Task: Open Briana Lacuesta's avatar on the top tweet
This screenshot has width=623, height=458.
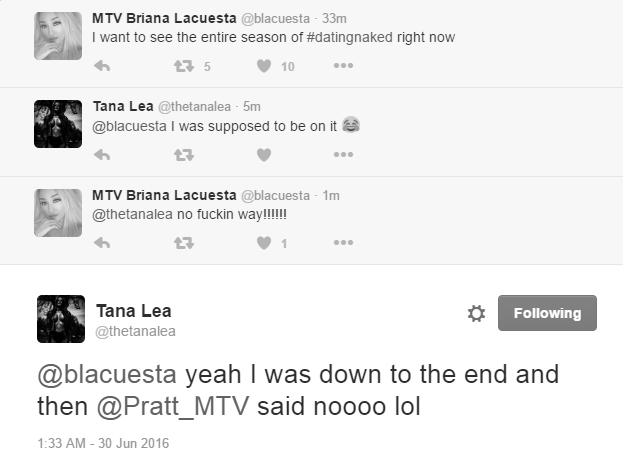Action: pos(58,36)
